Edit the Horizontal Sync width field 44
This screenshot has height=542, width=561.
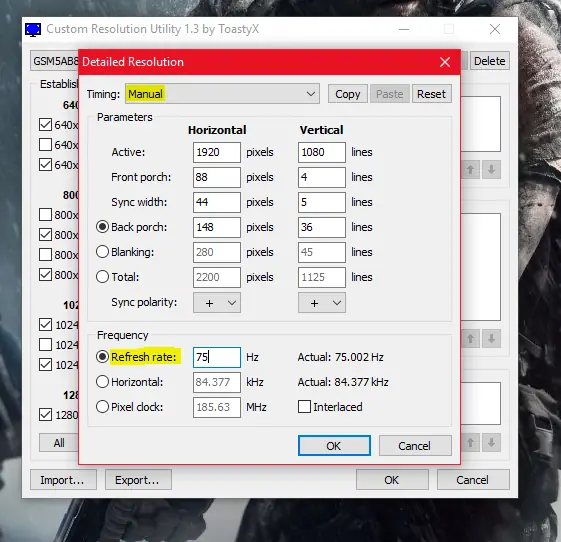(x=217, y=202)
